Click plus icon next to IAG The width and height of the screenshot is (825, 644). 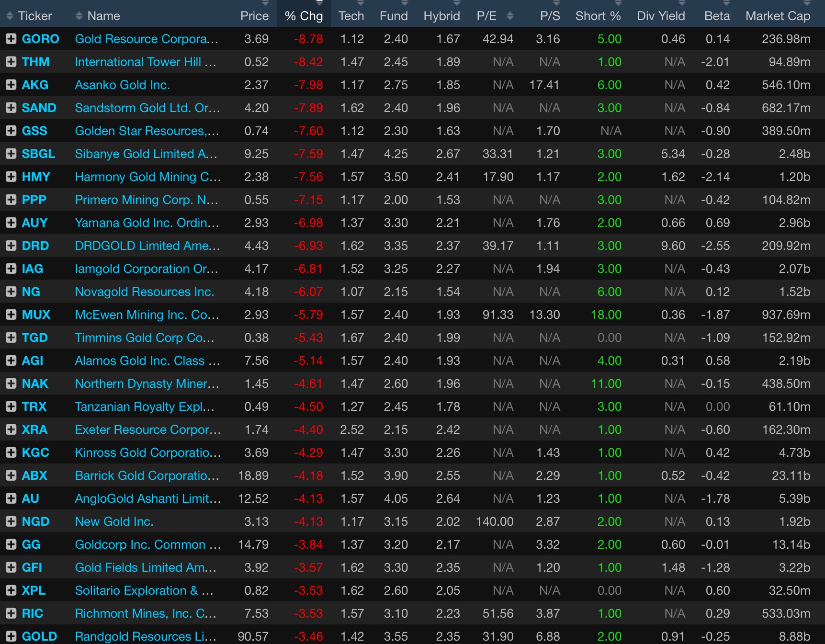tap(11, 269)
